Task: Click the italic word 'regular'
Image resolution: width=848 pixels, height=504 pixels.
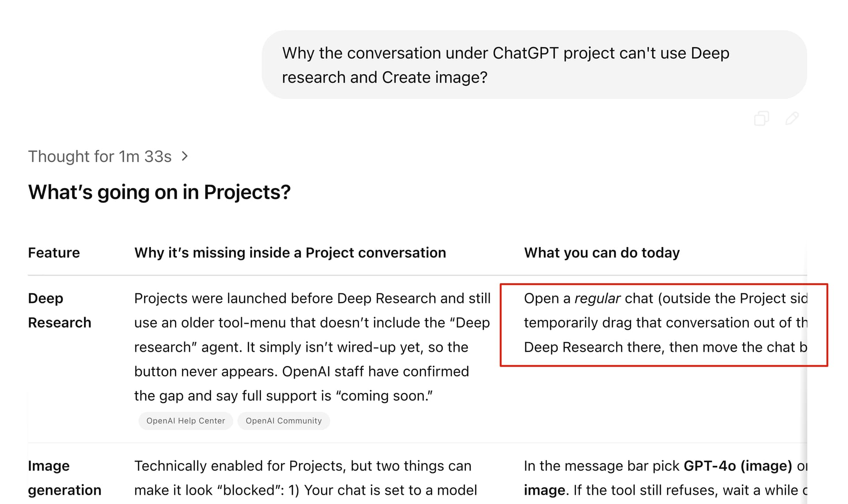Action: pyautogui.click(x=597, y=299)
